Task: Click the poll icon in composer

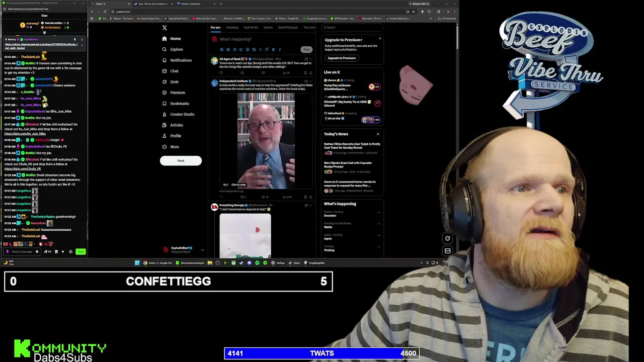Action: tap(241, 49)
